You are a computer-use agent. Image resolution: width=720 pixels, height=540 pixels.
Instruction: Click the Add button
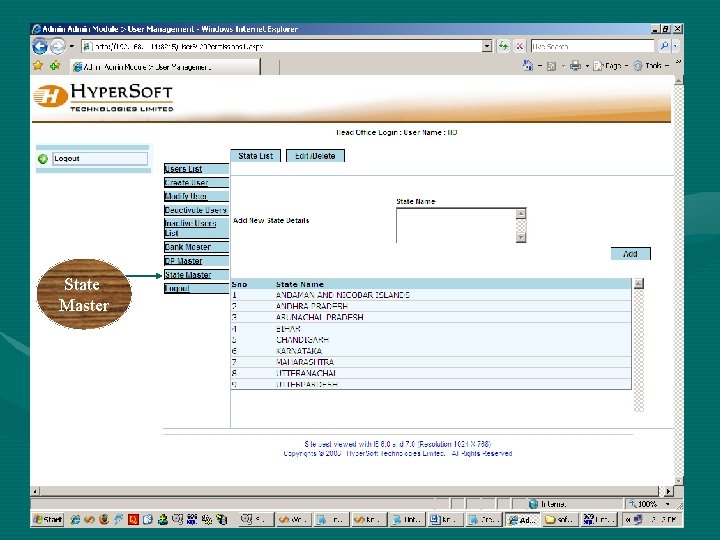pos(630,253)
